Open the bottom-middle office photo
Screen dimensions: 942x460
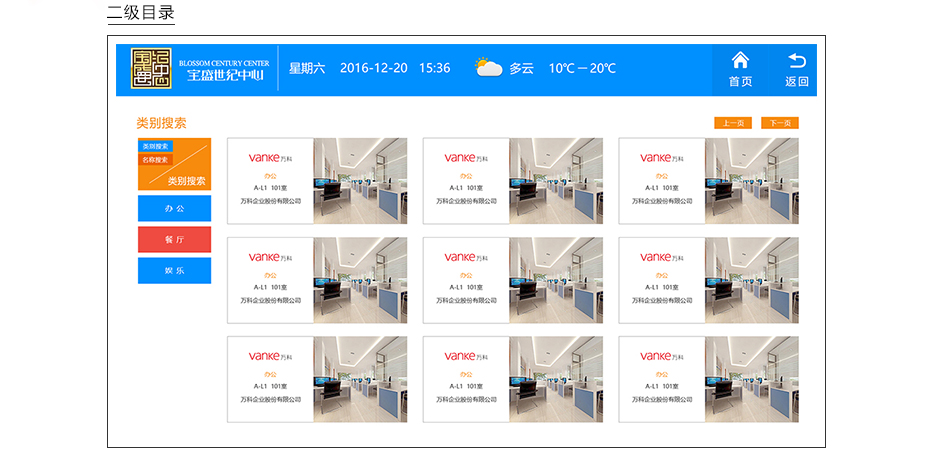pyautogui.click(x=556, y=379)
